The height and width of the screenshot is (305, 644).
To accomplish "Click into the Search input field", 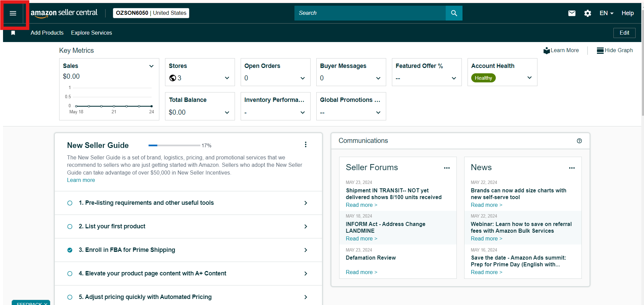I will tap(370, 13).
